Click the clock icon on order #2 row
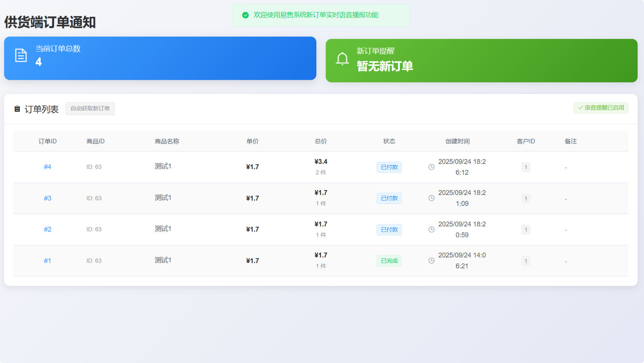This screenshot has height=363, width=644. (431, 229)
